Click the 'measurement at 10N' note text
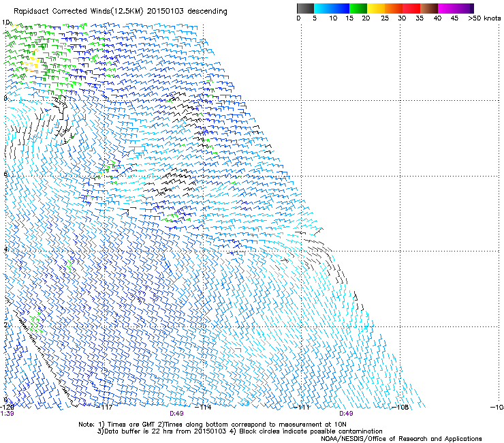This screenshot has height=443, width=504. pyautogui.click(x=312, y=425)
